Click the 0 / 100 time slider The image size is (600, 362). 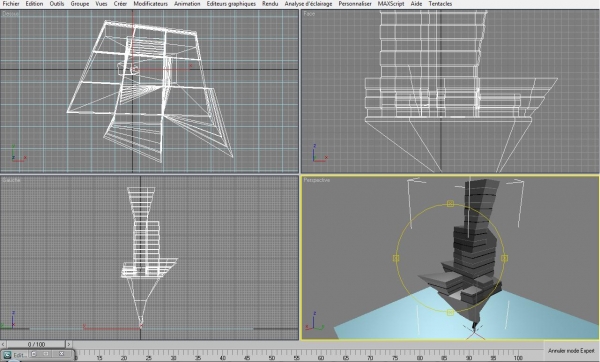[36, 344]
